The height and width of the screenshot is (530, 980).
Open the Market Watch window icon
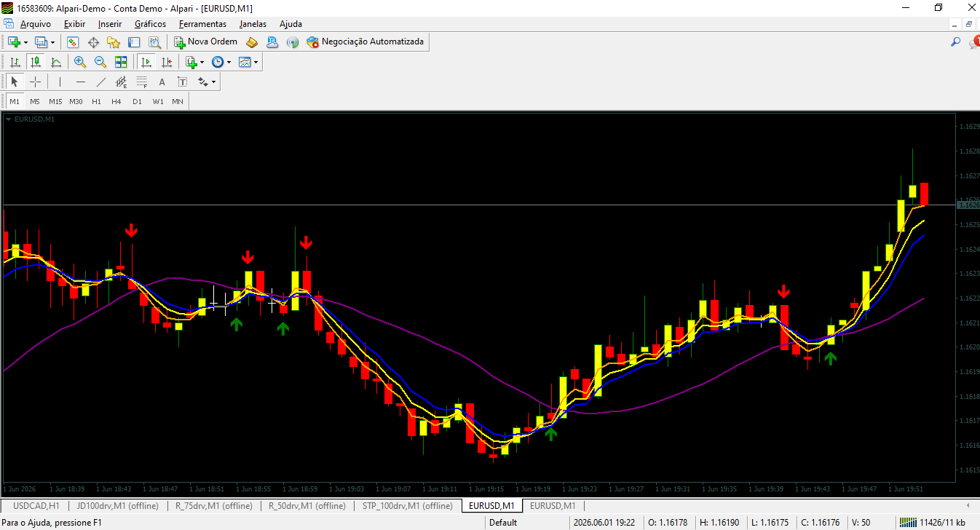[73, 42]
